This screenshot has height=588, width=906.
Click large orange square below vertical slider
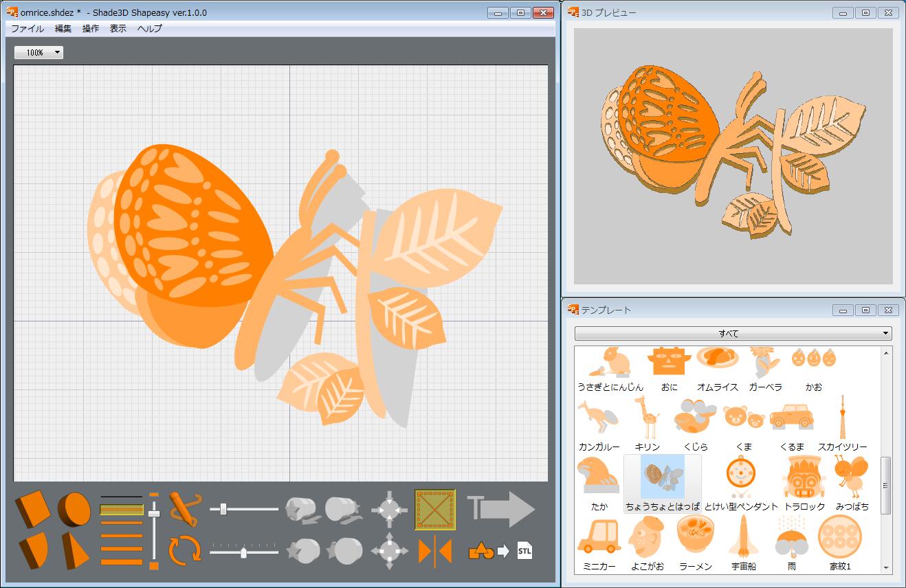tap(154, 565)
